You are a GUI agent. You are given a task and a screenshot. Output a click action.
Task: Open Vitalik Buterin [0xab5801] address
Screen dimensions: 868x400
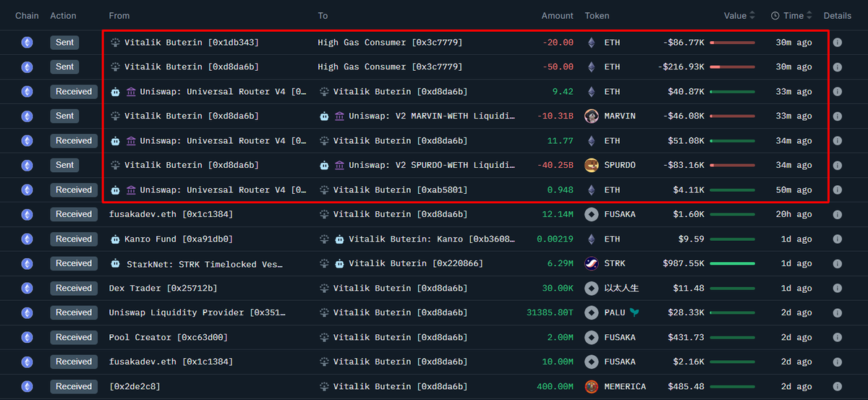point(400,190)
